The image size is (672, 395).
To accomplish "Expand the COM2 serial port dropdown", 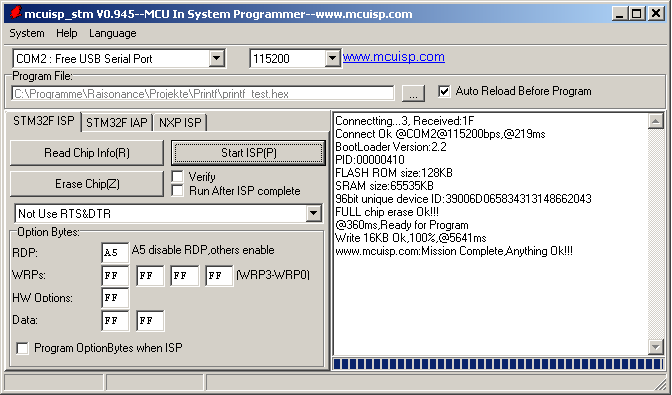I will coord(217,58).
